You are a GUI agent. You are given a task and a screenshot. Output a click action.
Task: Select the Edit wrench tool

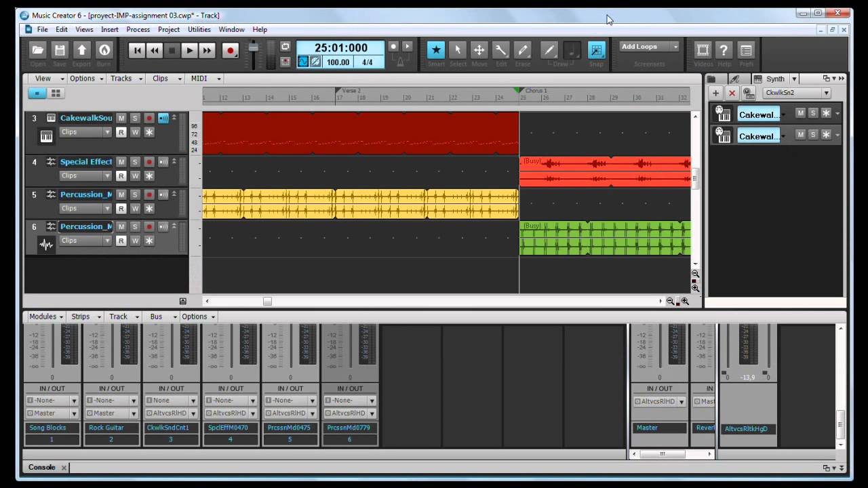pos(501,49)
